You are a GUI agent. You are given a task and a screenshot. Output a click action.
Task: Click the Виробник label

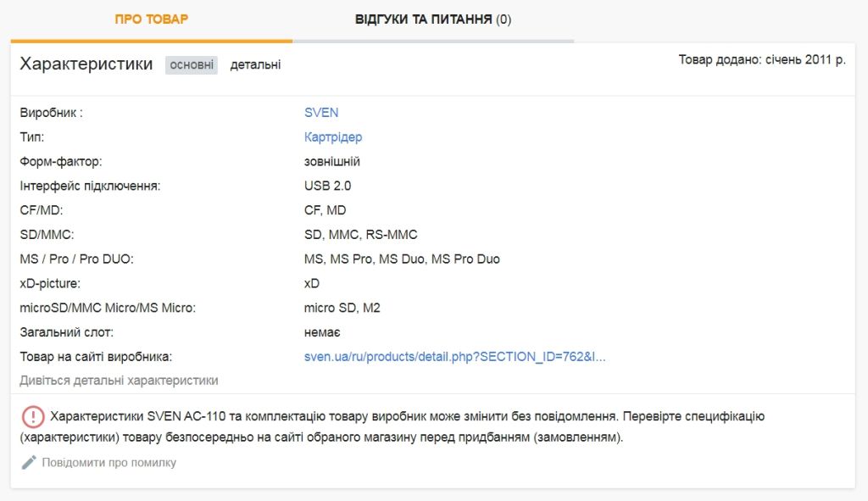52,113
